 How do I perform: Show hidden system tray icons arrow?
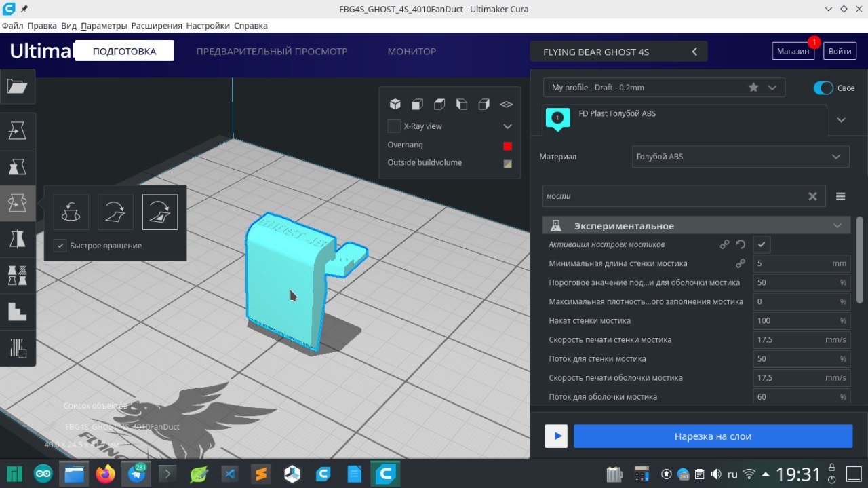click(766, 474)
